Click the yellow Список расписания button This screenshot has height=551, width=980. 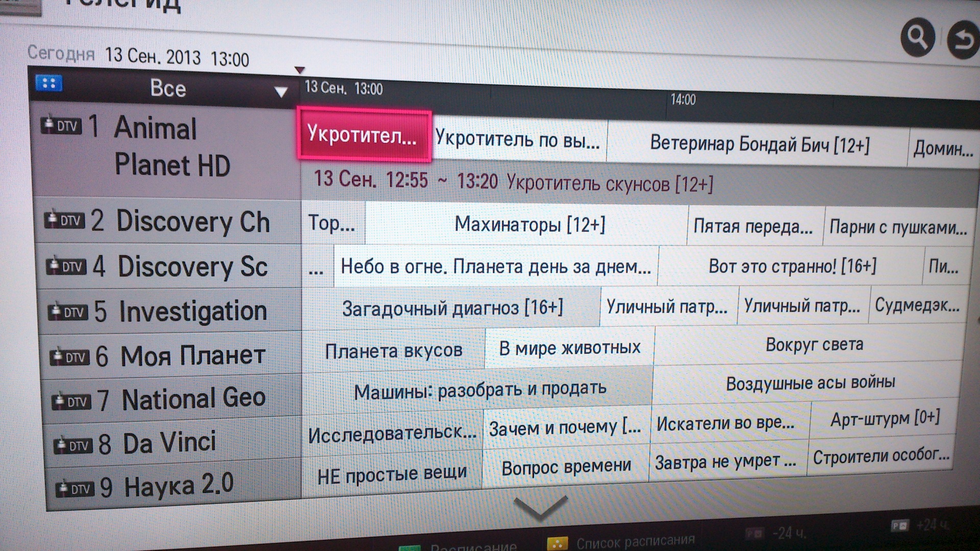click(x=620, y=541)
